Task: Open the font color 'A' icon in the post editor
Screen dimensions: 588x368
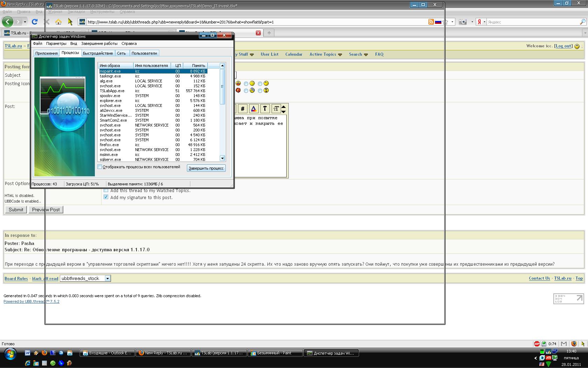Action: (254, 109)
